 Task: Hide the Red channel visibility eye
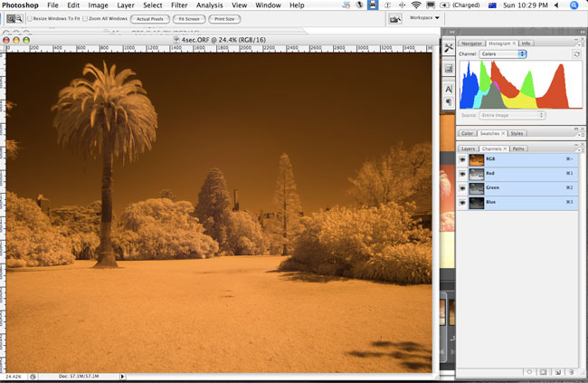(463, 173)
